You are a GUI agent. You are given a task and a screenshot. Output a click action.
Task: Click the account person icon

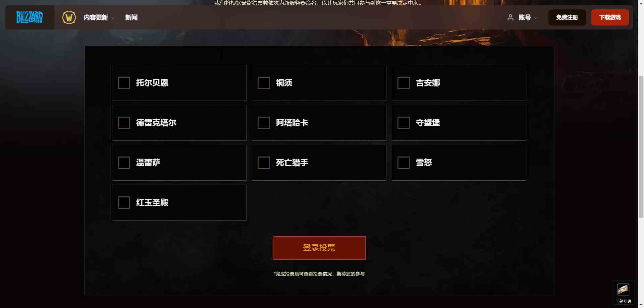511,17
